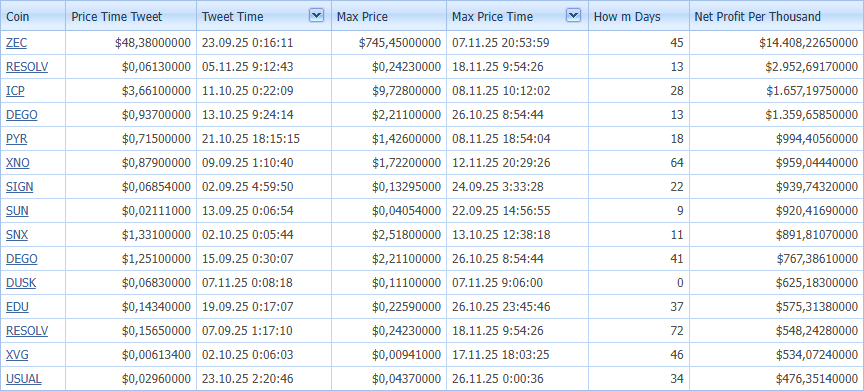Sort by Price Time Tweet header
This screenshot has width=864, height=391.
tap(131, 15)
